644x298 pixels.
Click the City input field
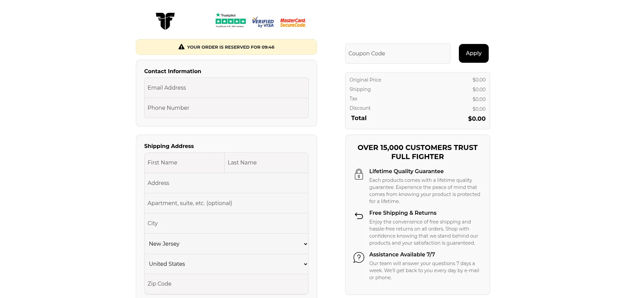[x=226, y=223]
